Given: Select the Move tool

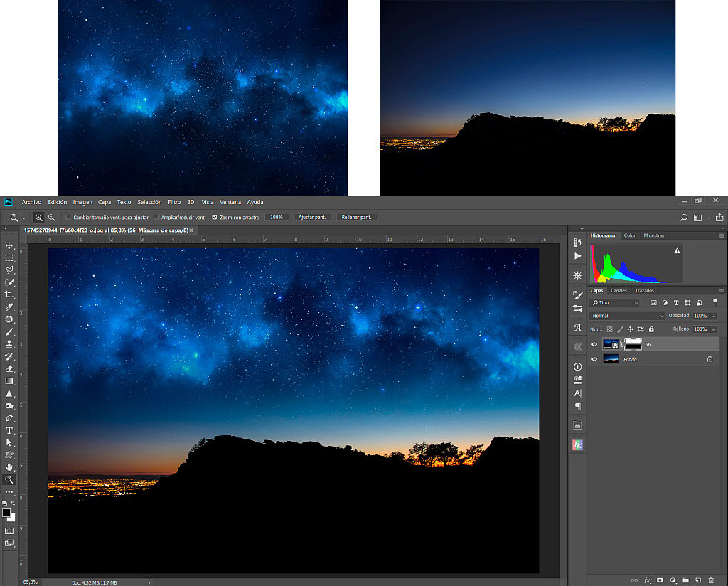Looking at the screenshot, I should pyautogui.click(x=9, y=245).
